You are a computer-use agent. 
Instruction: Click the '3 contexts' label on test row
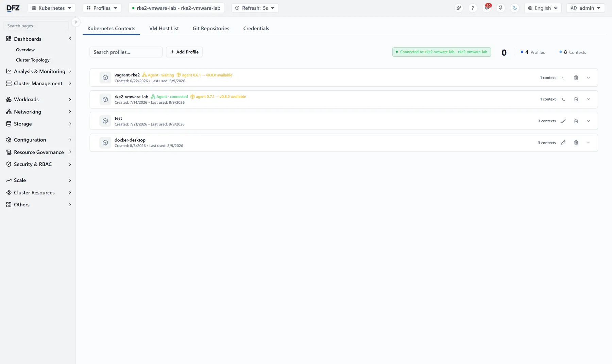pyautogui.click(x=547, y=121)
